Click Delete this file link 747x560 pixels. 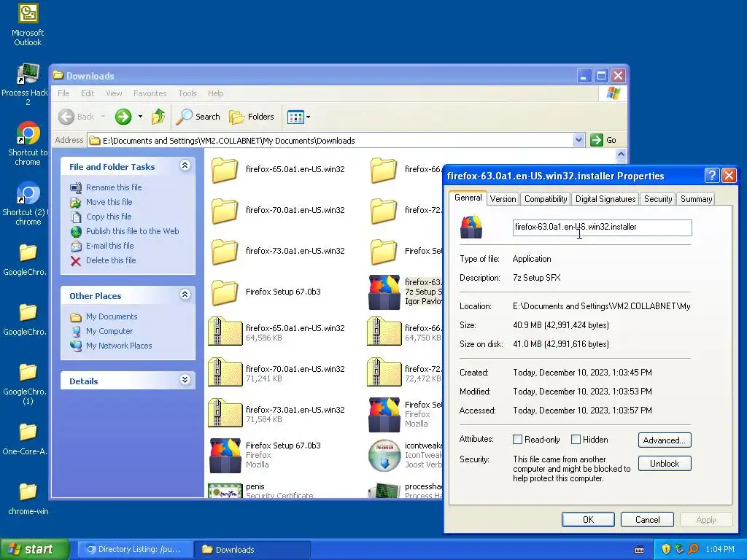pyautogui.click(x=111, y=260)
